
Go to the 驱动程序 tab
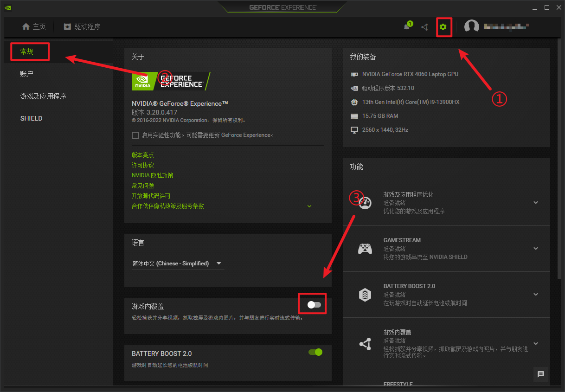click(x=82, y=26)
